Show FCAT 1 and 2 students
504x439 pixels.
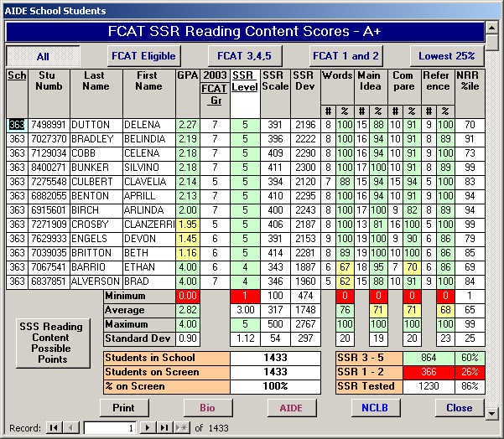346,56
